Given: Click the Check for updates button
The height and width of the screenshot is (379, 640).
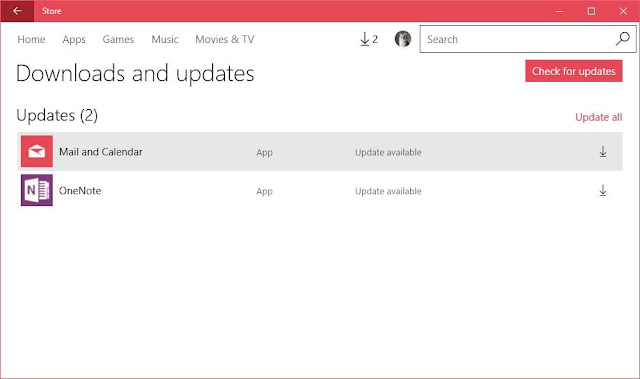Looking at the screenshot, I should pyautogui.click(x=573, y=71).
